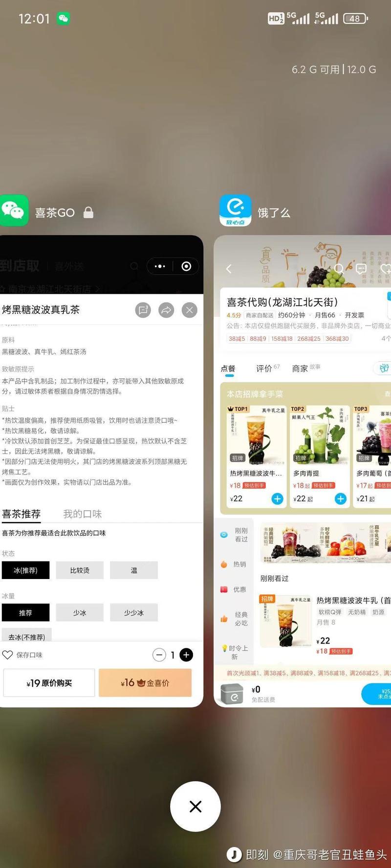This screenshot has width=391, height=868.
Task: Select 时令上新 category in the sidebar
Action: click(235, 652)
